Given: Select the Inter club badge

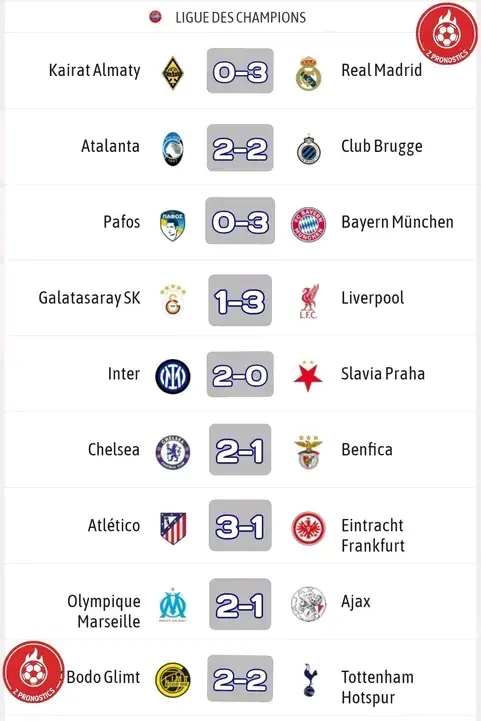Looking at the screenshot, I should 173,376.
